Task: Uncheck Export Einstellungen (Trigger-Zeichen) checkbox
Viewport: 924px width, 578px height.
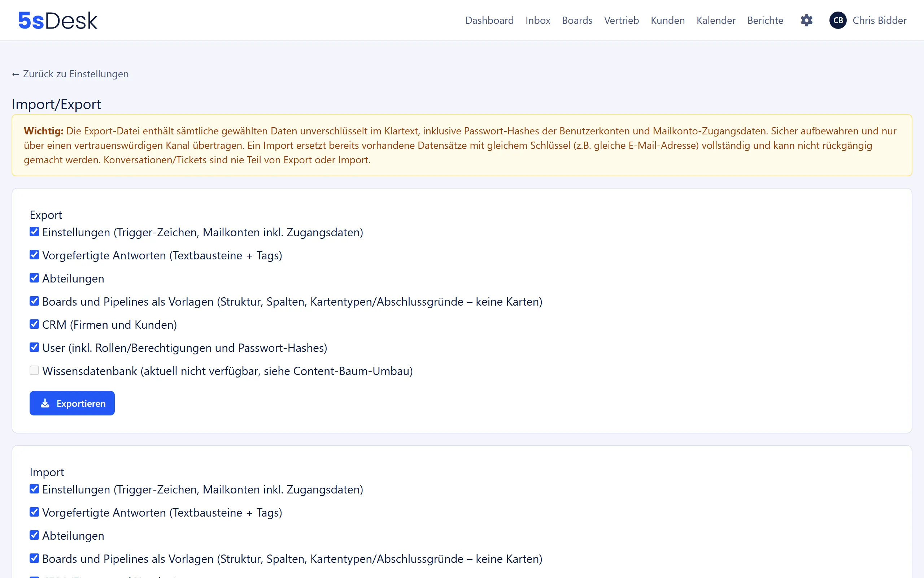Action: click(34, 232)
